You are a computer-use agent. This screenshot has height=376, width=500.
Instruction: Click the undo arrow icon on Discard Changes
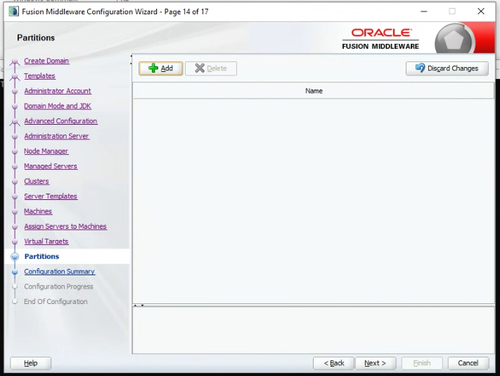tap(420, 68)
